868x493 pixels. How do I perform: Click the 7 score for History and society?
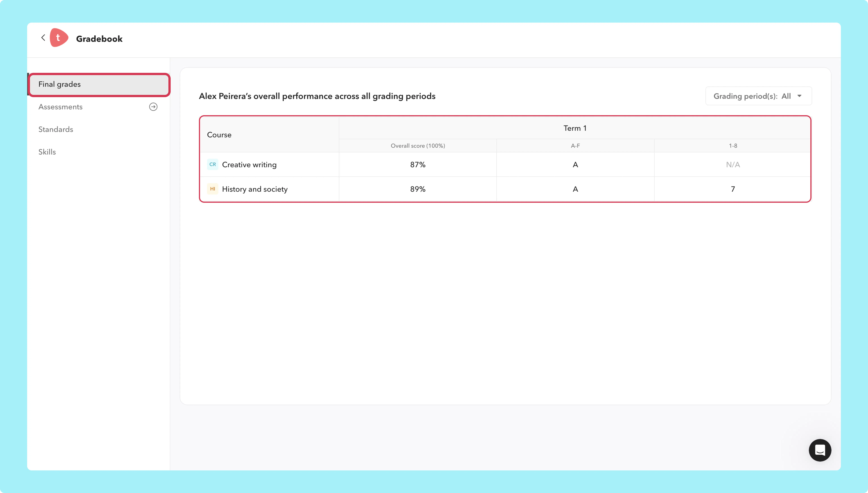pos(733,189)
